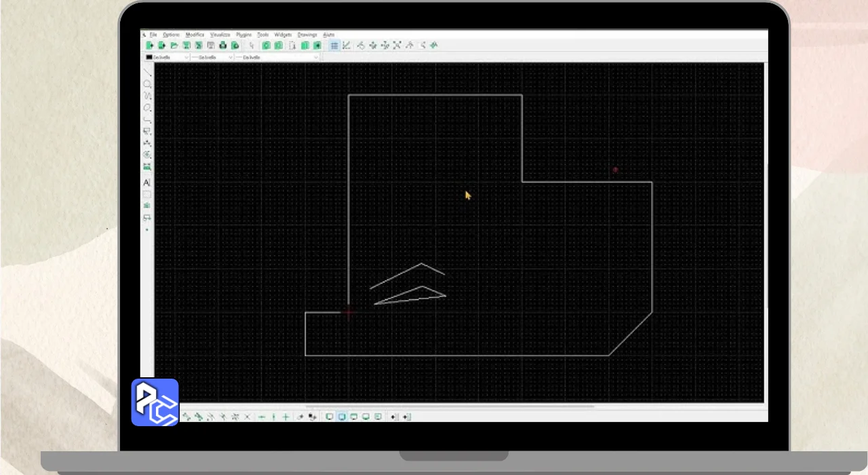Open the Plugins menu
The height and width of the screenshot is (475, 868).
(x=243, y=35)
